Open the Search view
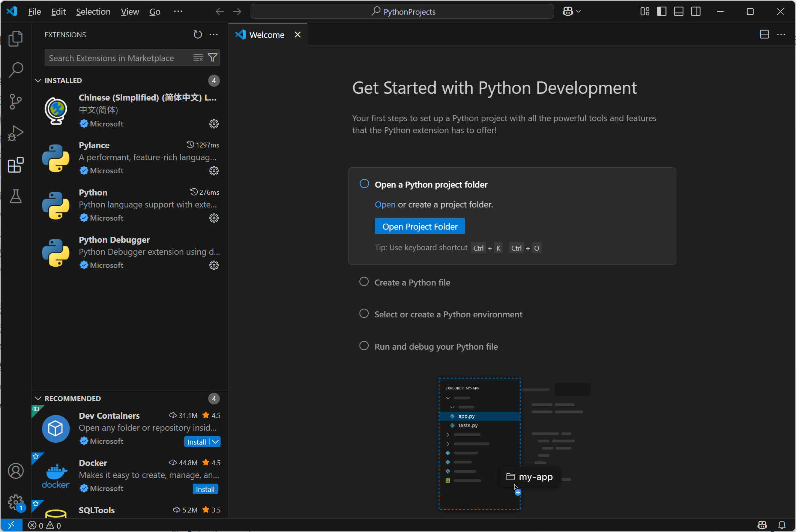796x532 pixels. coord(15,70)
